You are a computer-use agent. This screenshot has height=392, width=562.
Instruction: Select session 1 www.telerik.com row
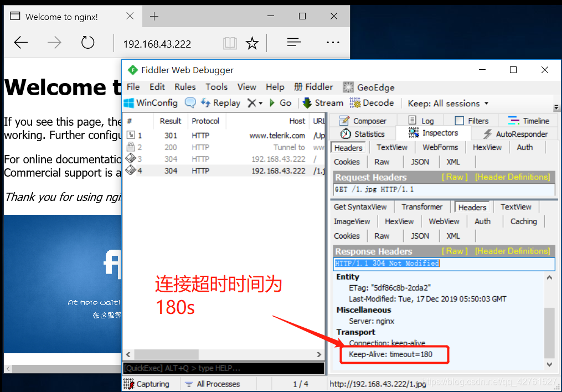224,136
